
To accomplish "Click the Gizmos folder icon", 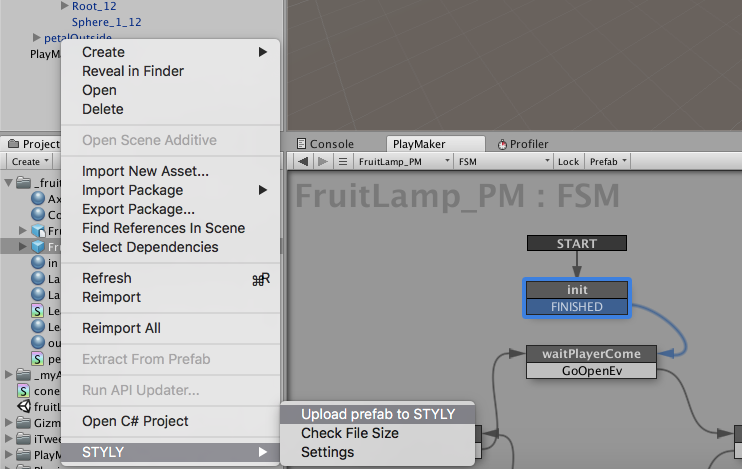I will (x=24, y=422).
